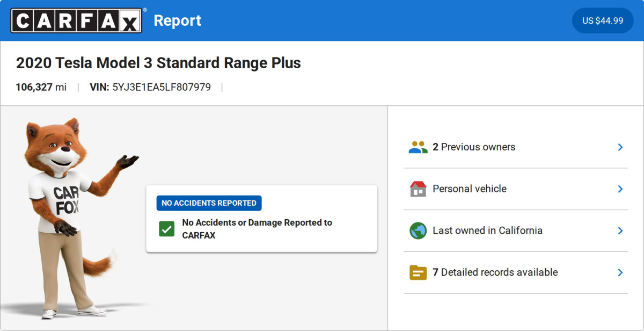
Task: Expand the Previous owners chevron
Action: click(620, 147)
